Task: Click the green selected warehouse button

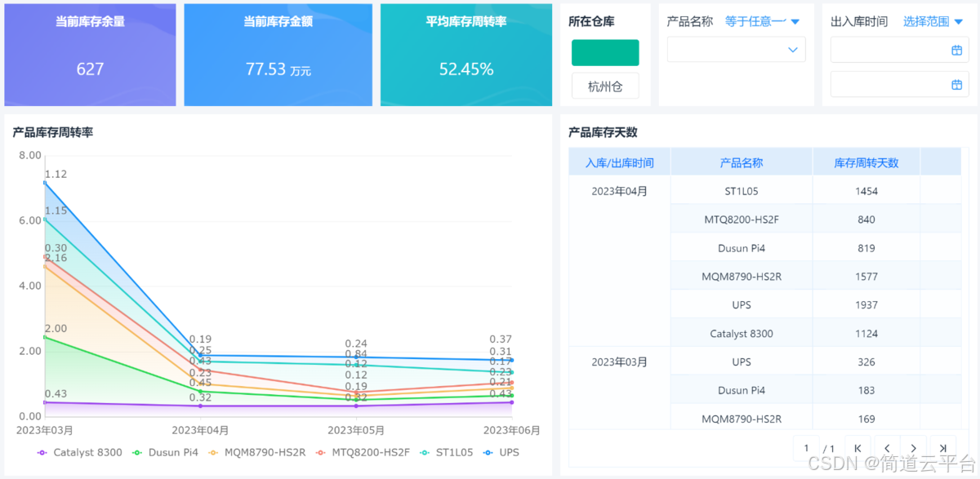Action: tap(605, 52)
